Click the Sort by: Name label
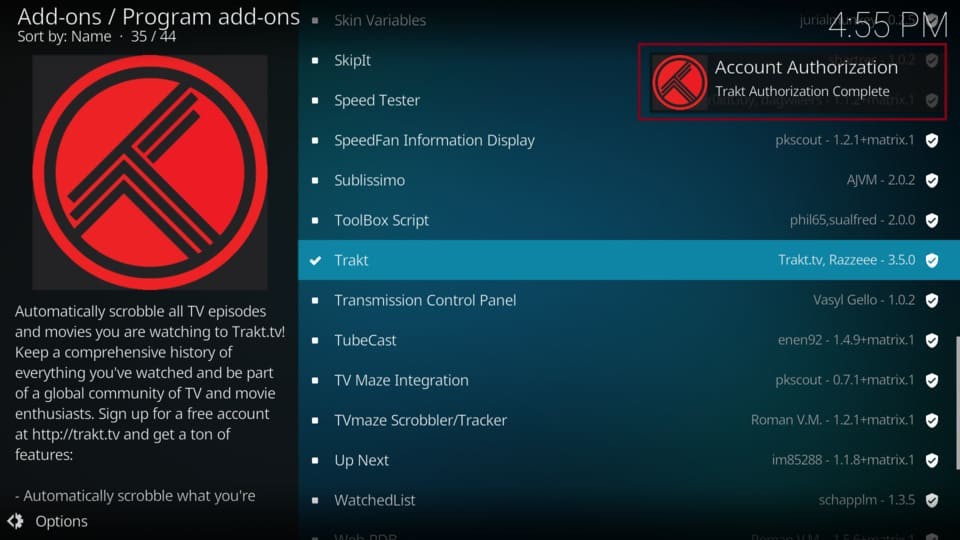 click(x=64, y=37)
